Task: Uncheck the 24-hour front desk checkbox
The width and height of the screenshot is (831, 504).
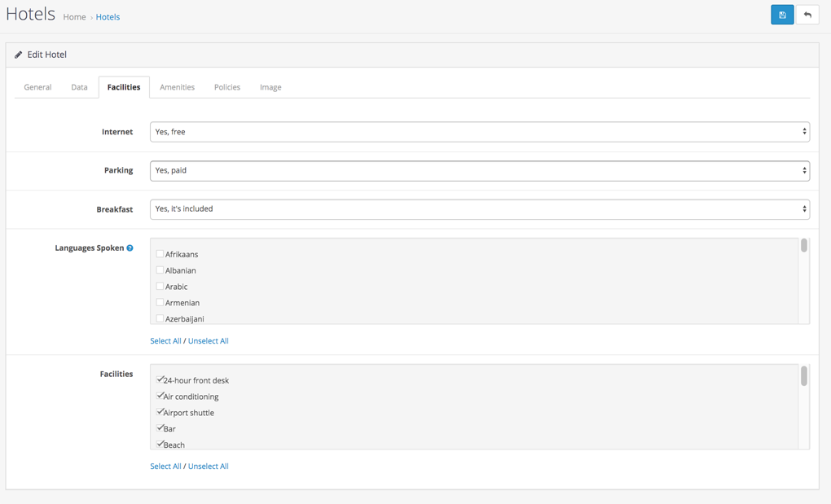Action: pyautogui.click(x=160, y=379)
